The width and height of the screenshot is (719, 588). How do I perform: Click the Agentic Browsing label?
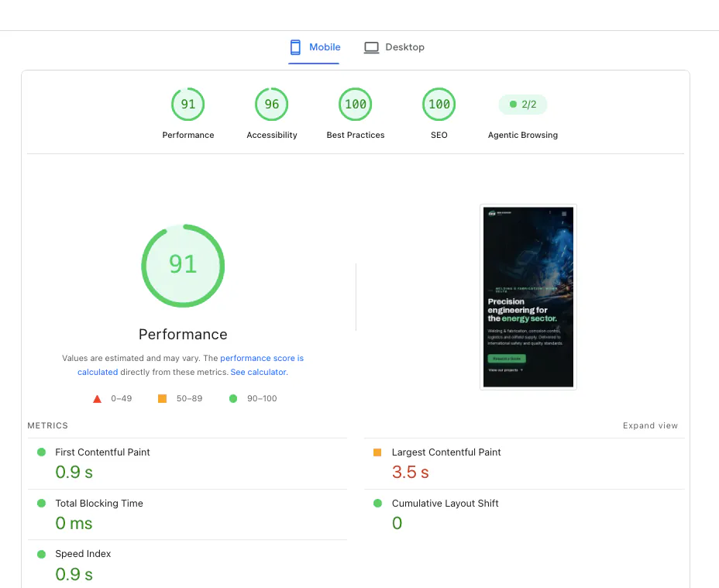(523, 135)
